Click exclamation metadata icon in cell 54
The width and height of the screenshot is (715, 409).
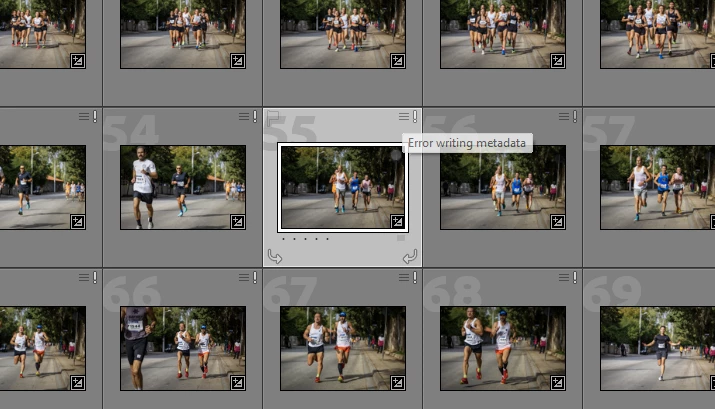(255, 117)
